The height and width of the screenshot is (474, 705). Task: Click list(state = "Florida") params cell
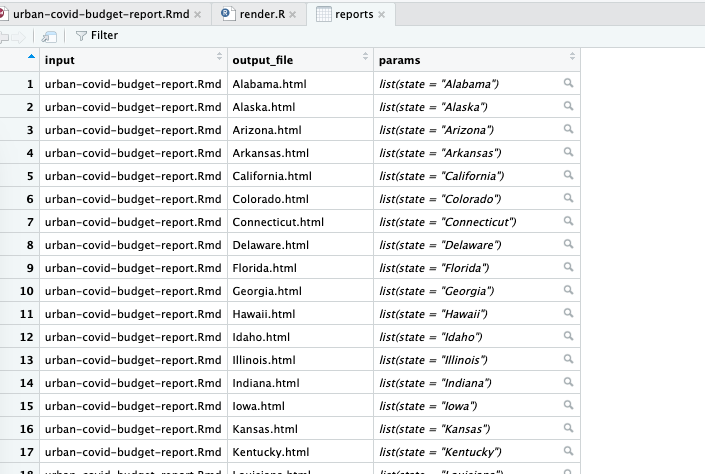477,268
